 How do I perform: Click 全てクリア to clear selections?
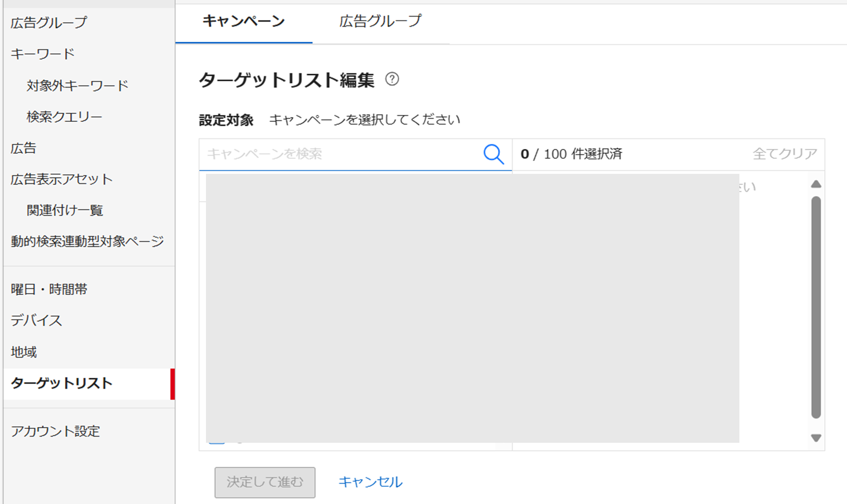784,154
